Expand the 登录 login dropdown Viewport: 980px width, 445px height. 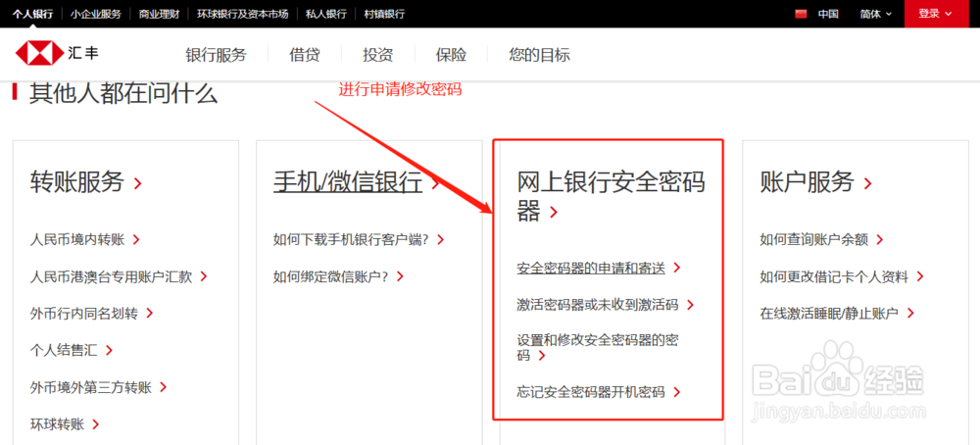pos(936,14)
